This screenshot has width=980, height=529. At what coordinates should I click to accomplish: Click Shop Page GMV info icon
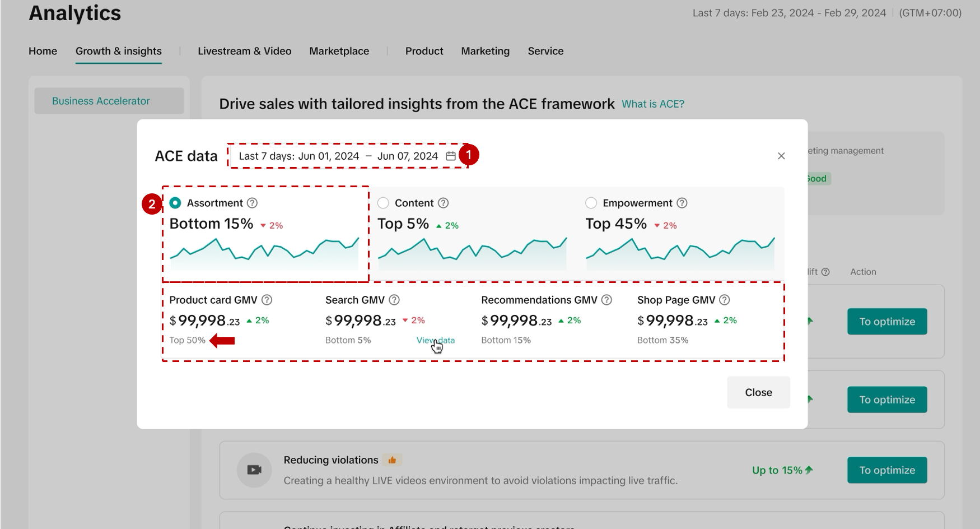(x=725, y=300)
